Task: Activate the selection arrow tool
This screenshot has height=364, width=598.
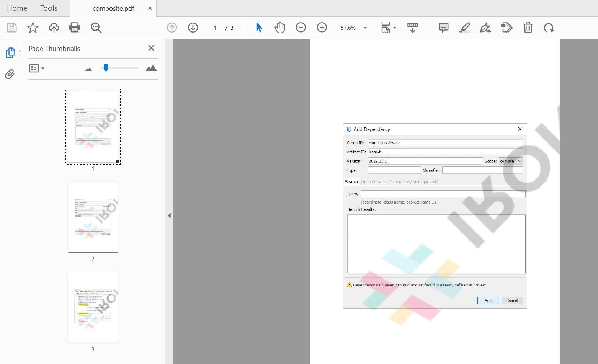Action: 259,28
